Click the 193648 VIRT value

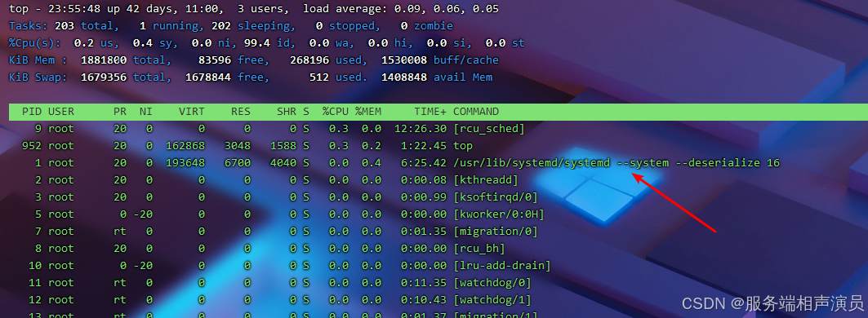click(x=185, y=163)
